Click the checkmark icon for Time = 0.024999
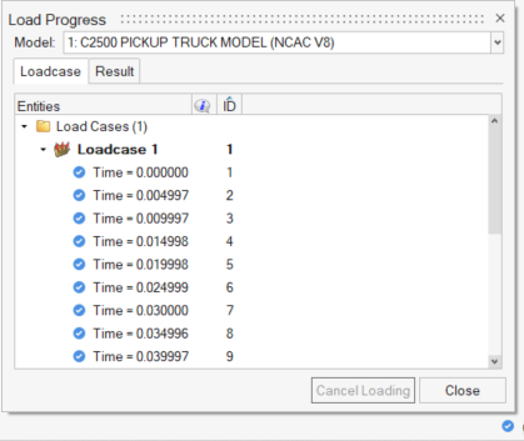This screenshot has height=441, width=524. coord(79,287)
